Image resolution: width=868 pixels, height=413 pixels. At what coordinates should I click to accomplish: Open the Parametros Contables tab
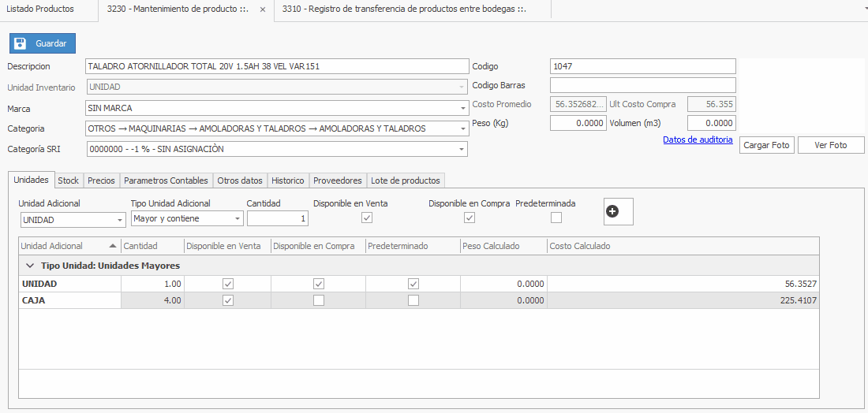coord(166,180)
